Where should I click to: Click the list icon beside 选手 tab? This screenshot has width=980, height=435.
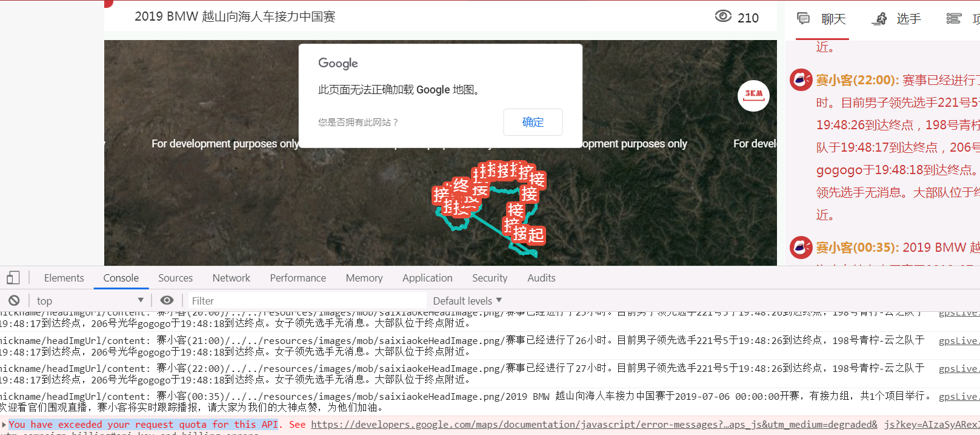coord(954,19)
